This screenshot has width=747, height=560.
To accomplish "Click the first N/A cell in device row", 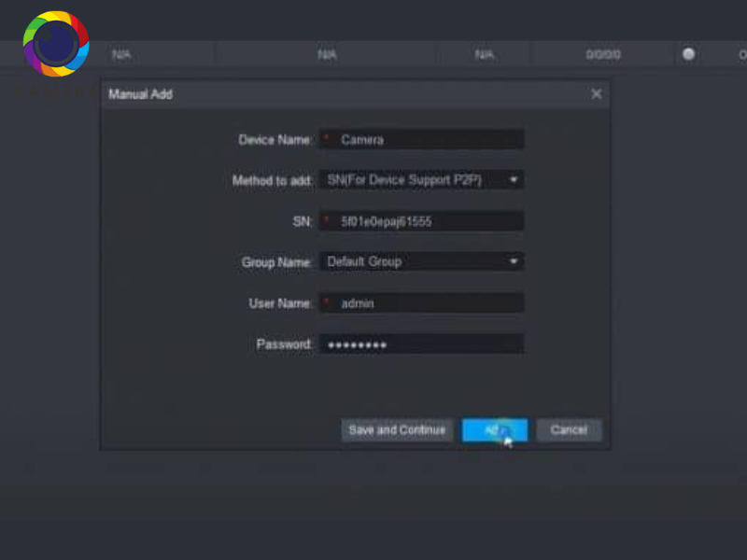I will 121,55.
